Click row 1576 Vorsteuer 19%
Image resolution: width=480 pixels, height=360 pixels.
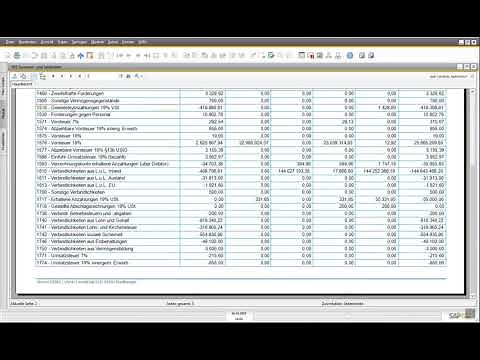(x=241, y=143)
